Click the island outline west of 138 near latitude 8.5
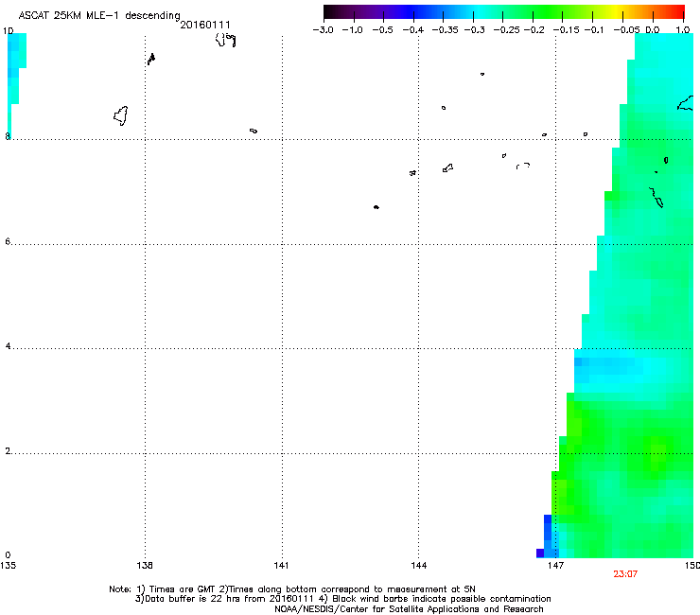Viewport: 700px width, 615px height. (x=121, y=116)
